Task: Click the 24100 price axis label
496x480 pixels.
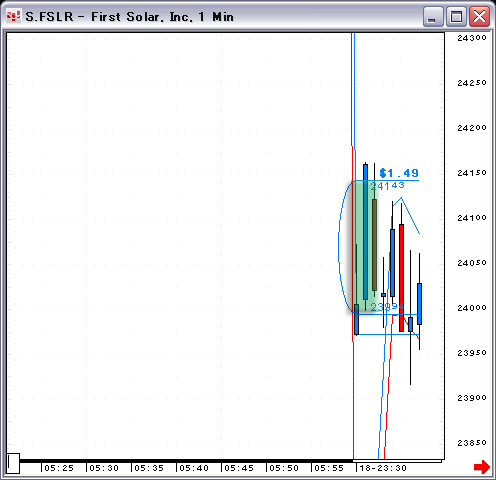Action: 472,218
